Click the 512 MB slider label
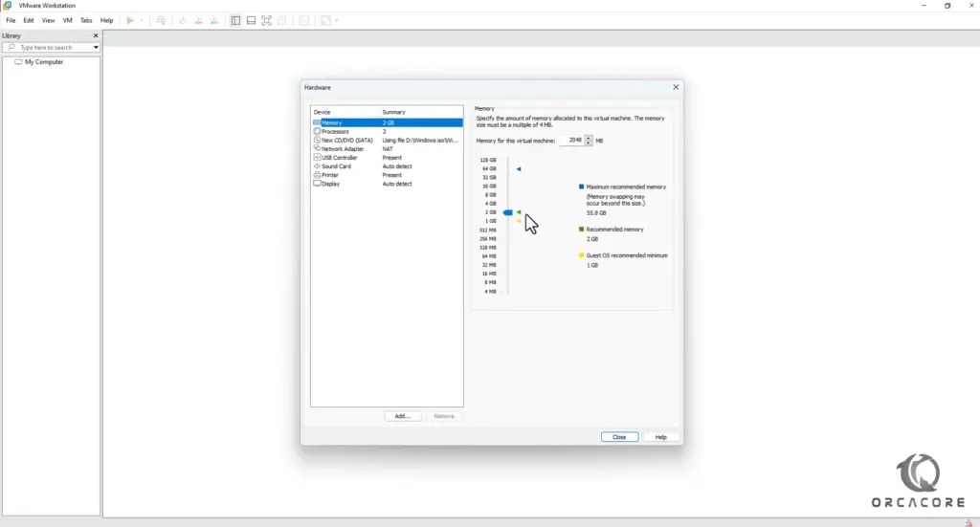Viewport: 980px width, 527px height. click(x=487, y=231)
